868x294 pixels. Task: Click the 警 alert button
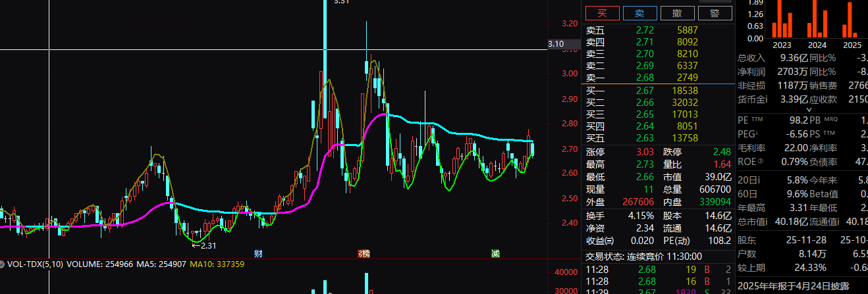pos(715,13)
